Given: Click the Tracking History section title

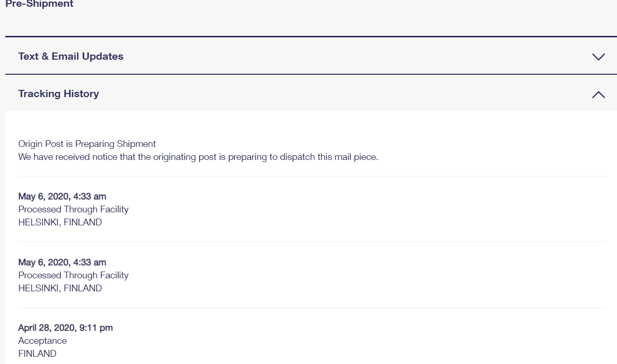Looking at the screenshot, I should click(x=59, y=93).
